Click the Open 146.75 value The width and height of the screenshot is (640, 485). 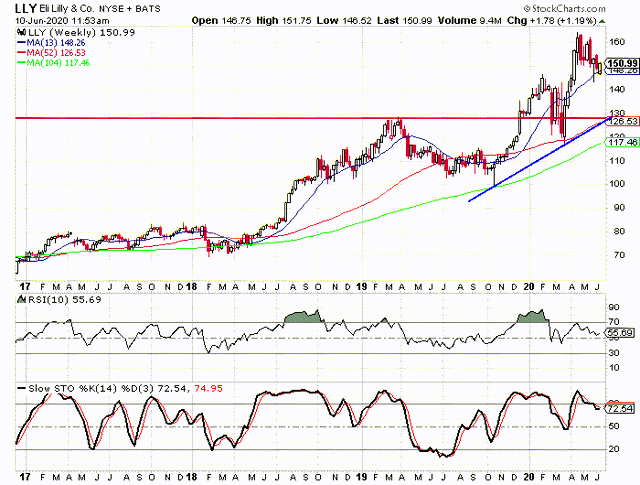tap(221, 20)
